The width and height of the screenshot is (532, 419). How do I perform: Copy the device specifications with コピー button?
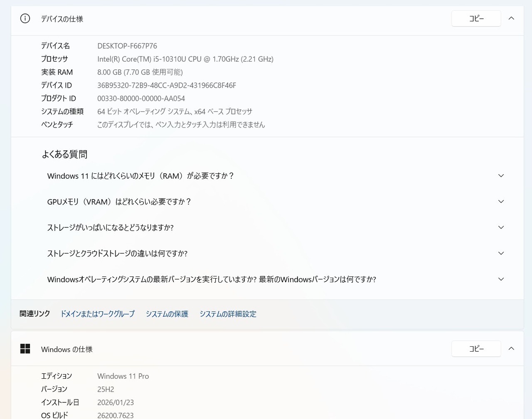476,19
